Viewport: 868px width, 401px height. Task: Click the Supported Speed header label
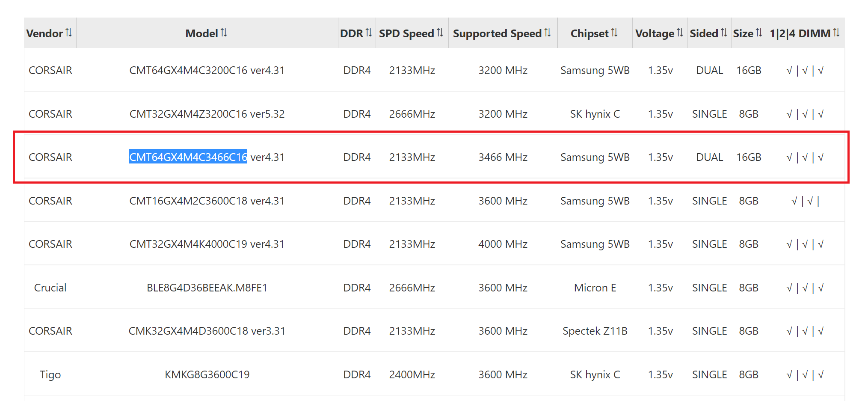[x=497, y=33]
